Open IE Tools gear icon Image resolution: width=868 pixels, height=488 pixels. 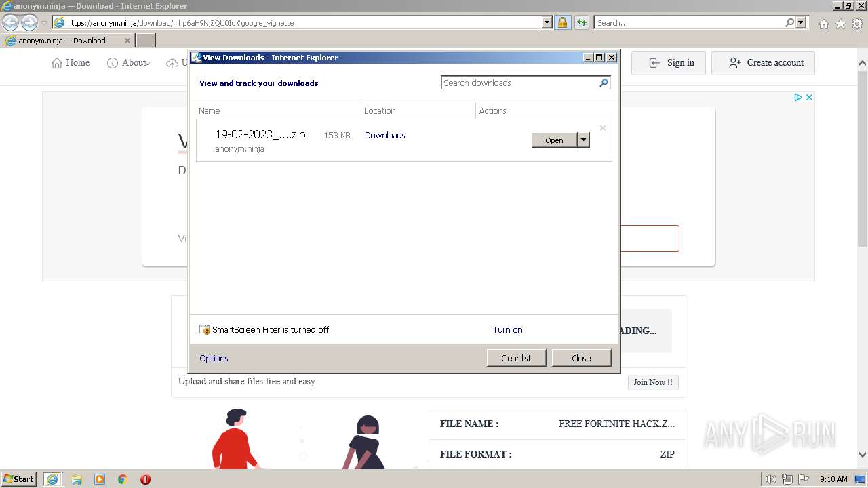pos(857,24)
